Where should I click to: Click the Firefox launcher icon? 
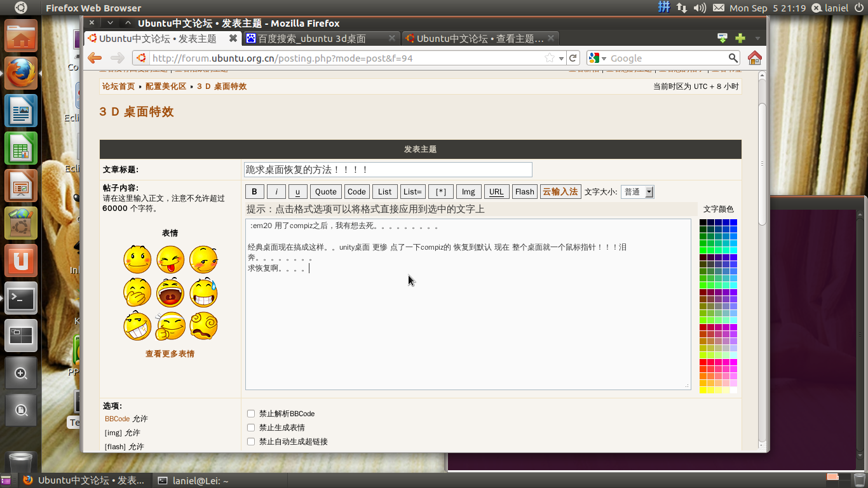coord(21,73)
